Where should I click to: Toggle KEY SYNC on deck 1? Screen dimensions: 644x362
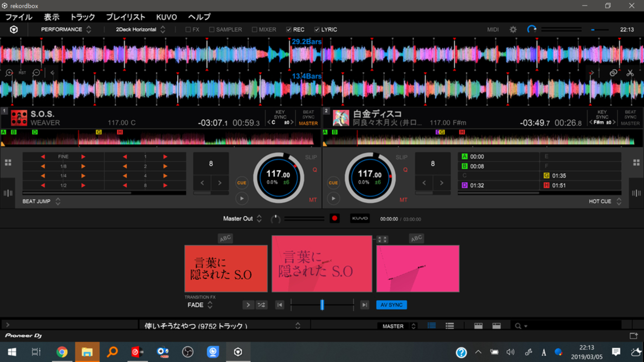[280, 114]
